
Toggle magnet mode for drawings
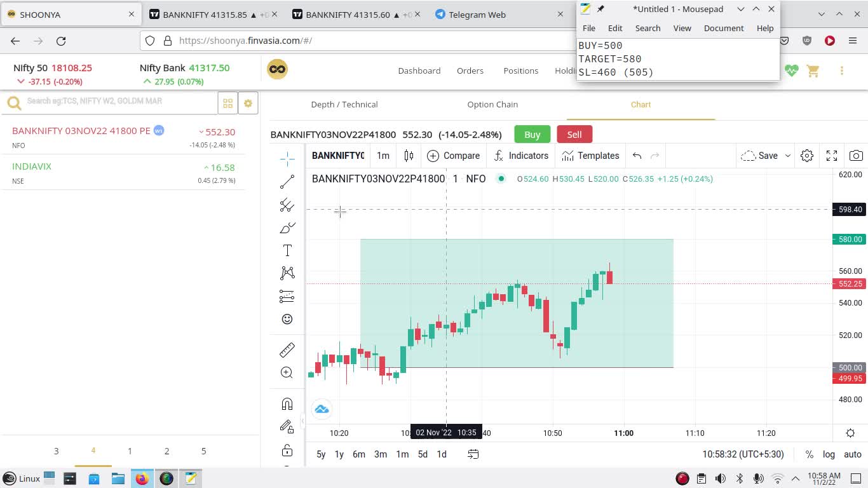coord(287,404)
